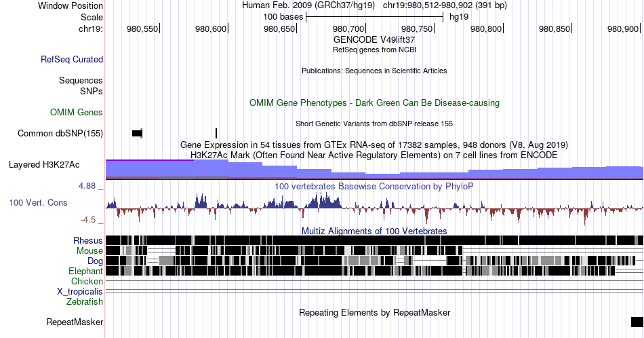Click the Multiz Alignments of 100 Vertebrates title

coord(374,231)
